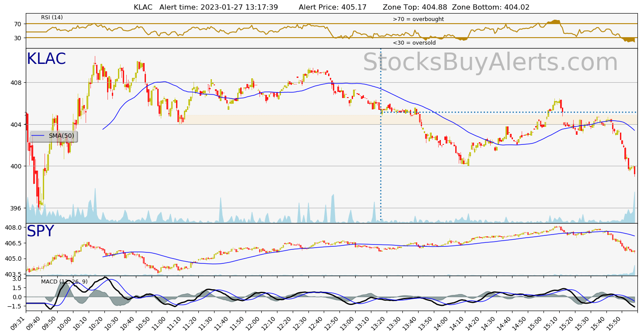Click the SPY axis label 406.5
Viewport: 644px width, 336px height.
[14, 243]
